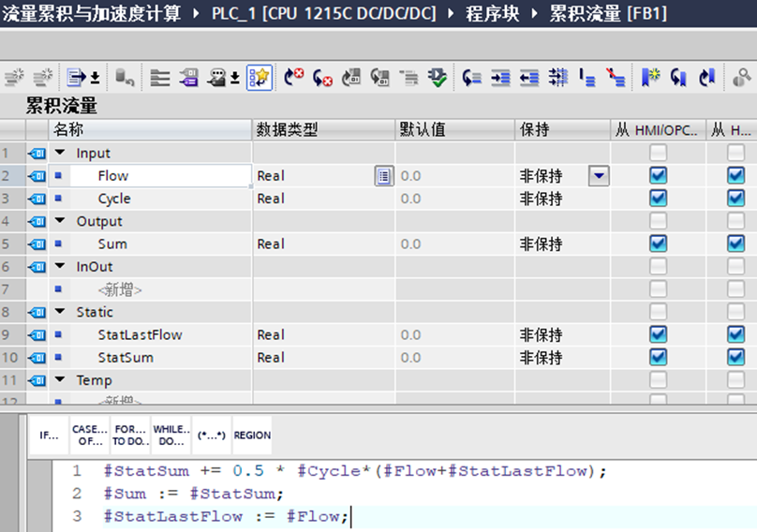Collapse the Input section
This screenshot has height=532, width=757.
tap(60, 153)
